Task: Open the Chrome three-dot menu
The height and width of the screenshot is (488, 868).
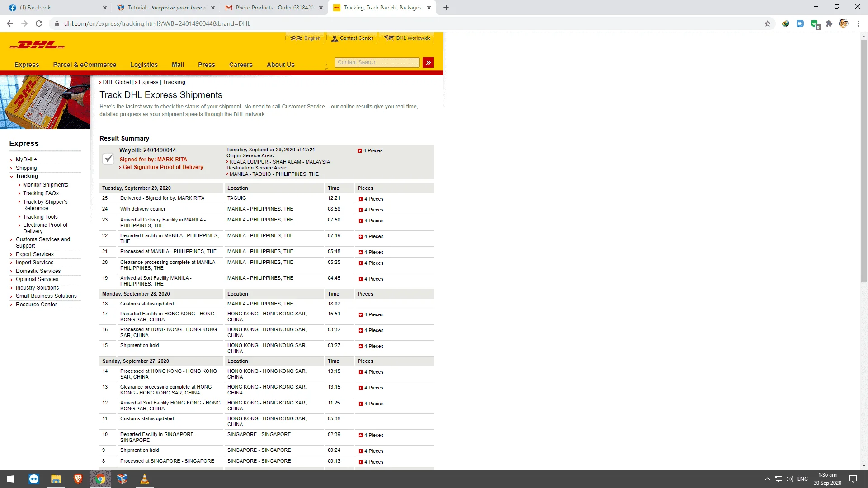Action: tap(858, 23)
